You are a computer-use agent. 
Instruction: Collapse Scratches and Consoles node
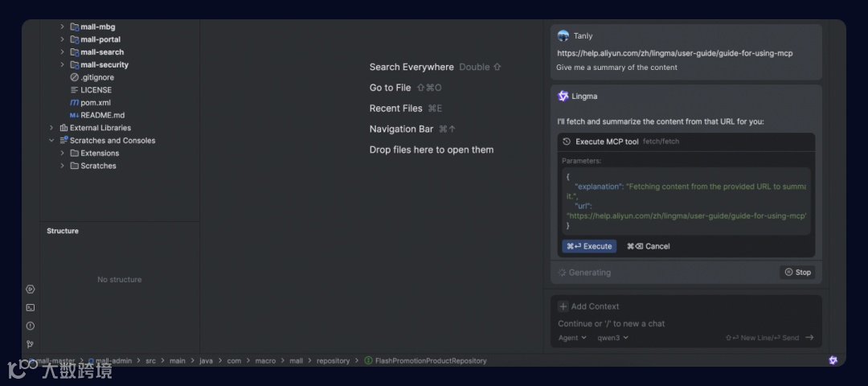point(51,140)
